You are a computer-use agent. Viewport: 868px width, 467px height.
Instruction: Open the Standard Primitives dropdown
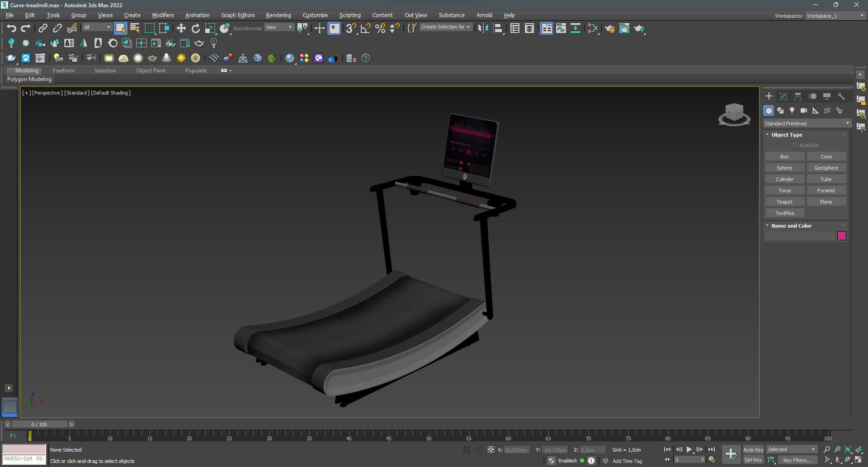pyautogui.click(x=807, y=123)
